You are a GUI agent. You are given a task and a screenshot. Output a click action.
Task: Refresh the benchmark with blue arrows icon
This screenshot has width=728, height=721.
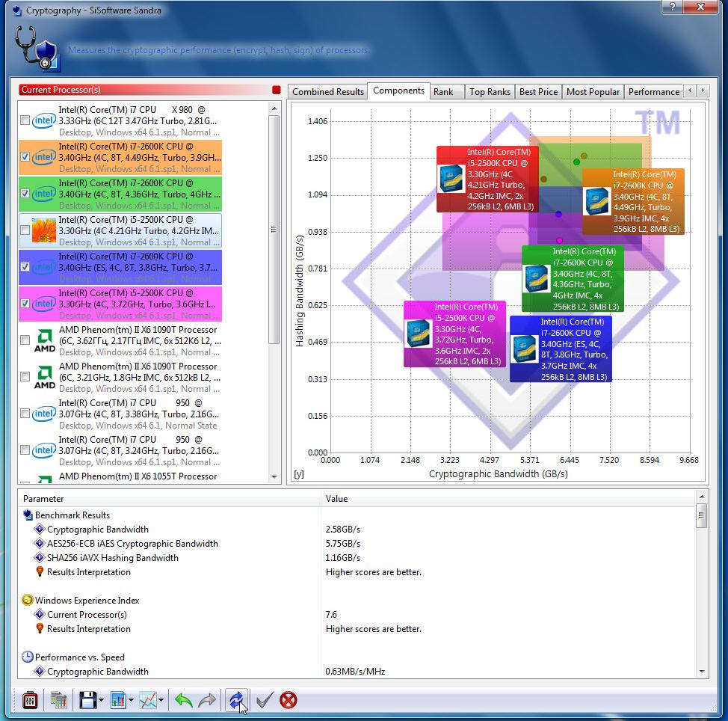coord(236,700)
